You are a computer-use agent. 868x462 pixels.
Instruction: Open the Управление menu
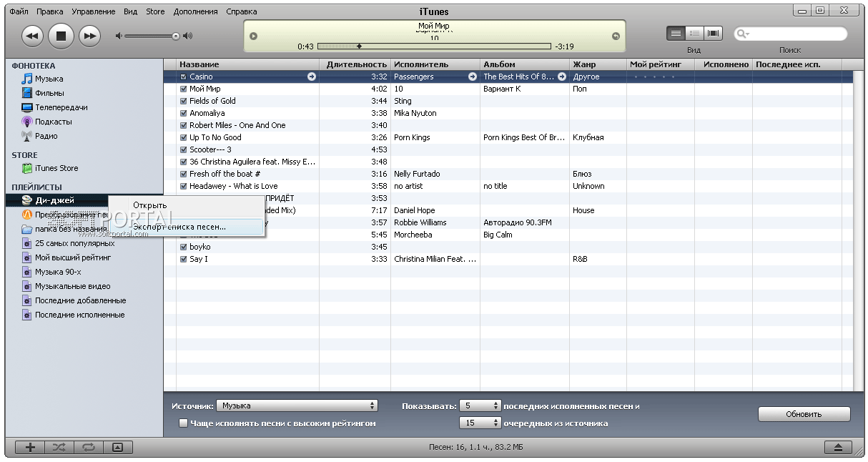(x=94, y=11)
